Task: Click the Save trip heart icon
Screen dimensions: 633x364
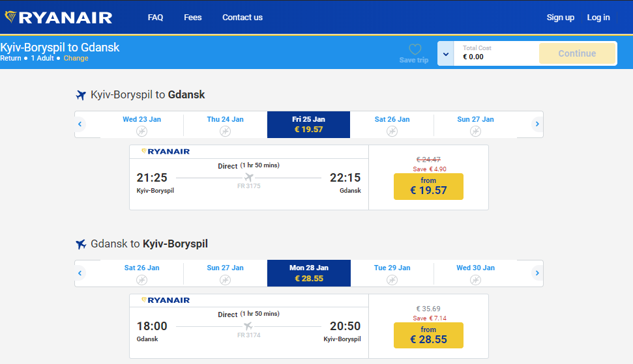Action: click(x=415, y=49)
